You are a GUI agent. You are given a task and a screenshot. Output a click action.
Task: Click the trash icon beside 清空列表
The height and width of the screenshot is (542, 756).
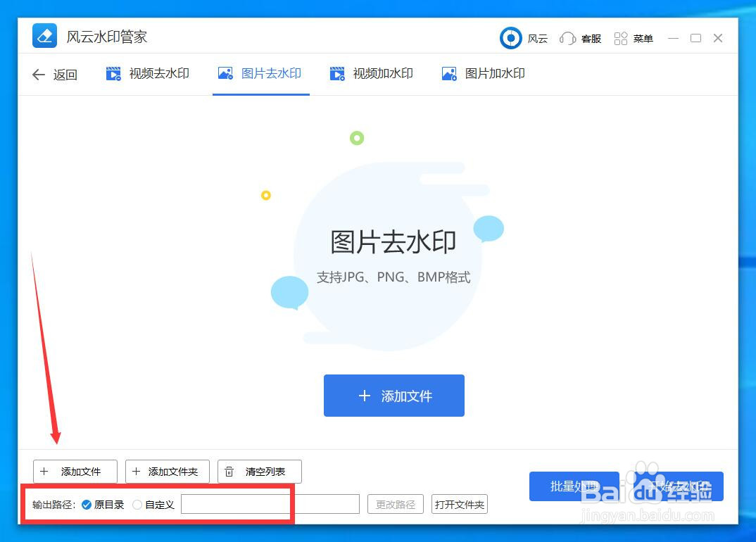coord(230,472)
